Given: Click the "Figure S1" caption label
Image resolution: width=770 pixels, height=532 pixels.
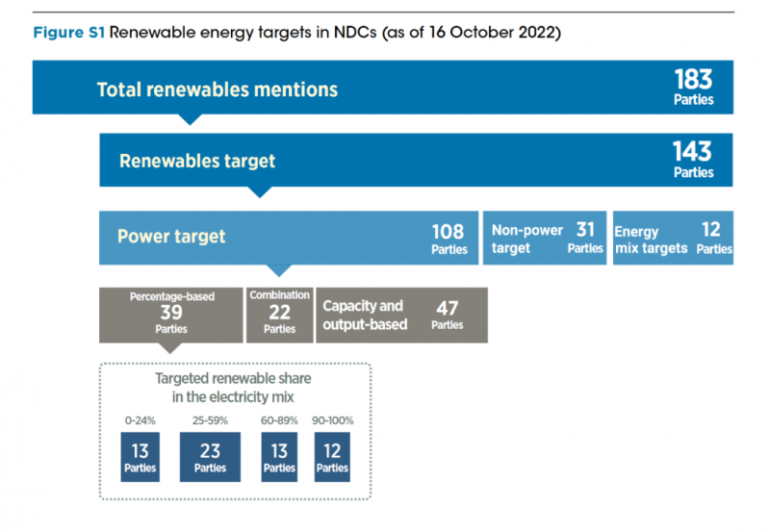Looking at the screenshot, I should point(69,33).
